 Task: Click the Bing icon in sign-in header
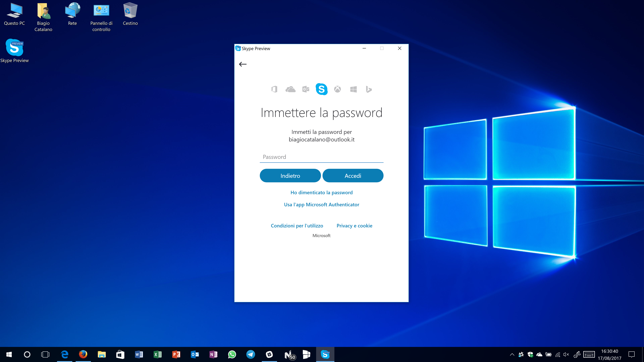[369, 89]
